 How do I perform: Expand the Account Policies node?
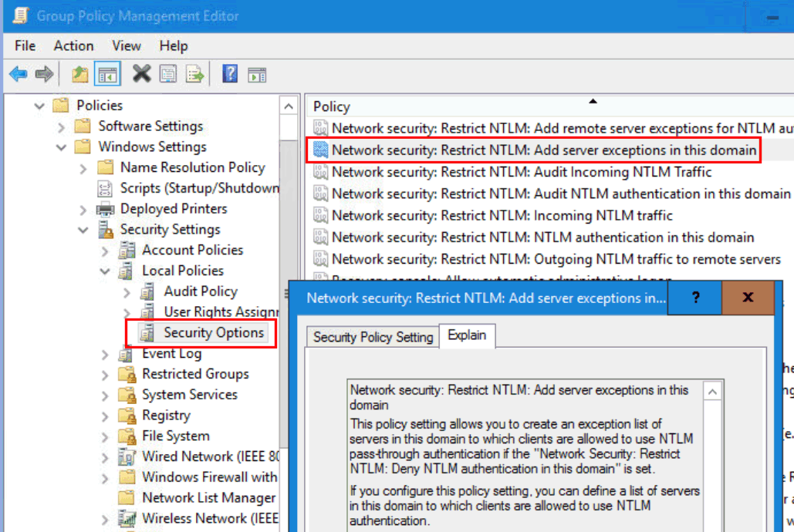click(106, 251)
